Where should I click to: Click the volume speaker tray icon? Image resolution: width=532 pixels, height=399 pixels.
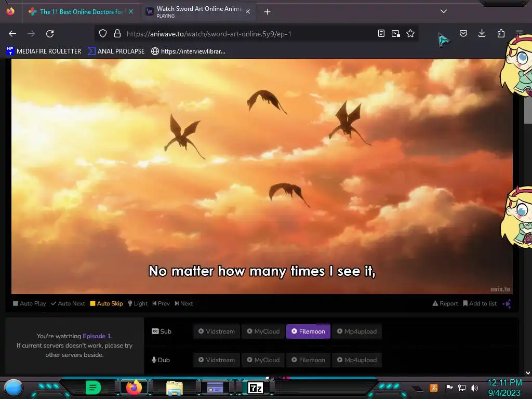[x=474, y=388]
